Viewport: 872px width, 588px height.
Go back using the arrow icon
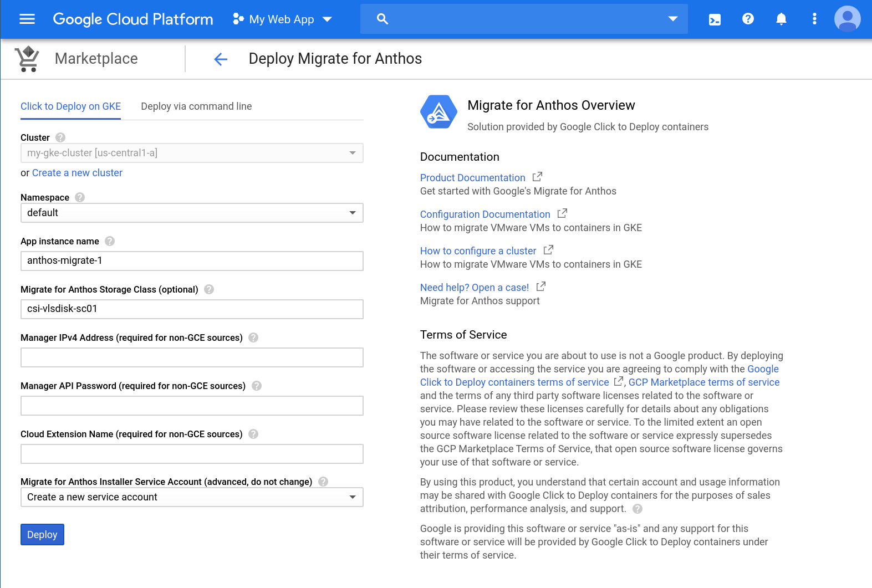(x=221, y=59)
